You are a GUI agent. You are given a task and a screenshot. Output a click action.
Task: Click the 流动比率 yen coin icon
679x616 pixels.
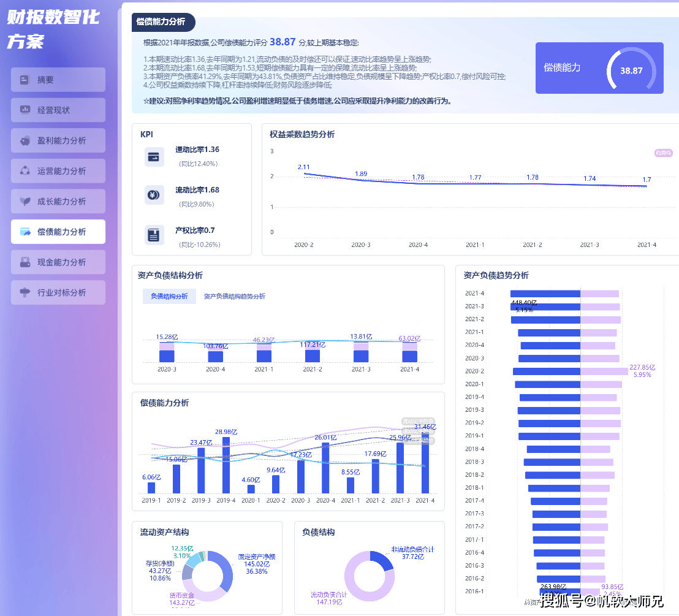(154, 195)
